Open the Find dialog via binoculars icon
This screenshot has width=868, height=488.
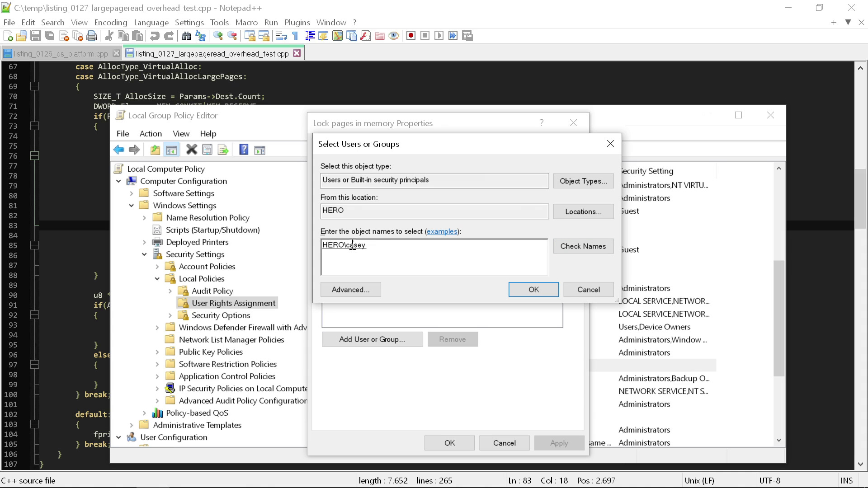pyautogui.click(x=186, y=36)
